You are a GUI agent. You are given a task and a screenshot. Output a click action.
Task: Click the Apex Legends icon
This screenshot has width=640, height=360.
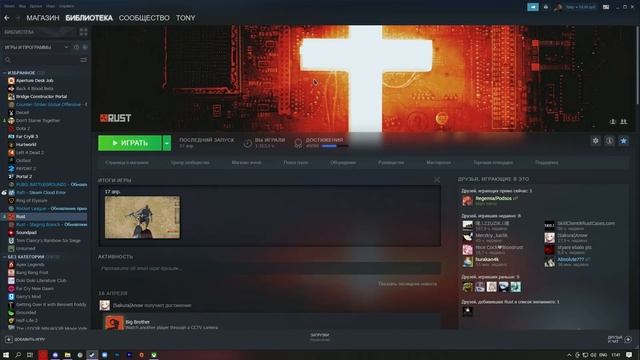(x=11, y=264)
